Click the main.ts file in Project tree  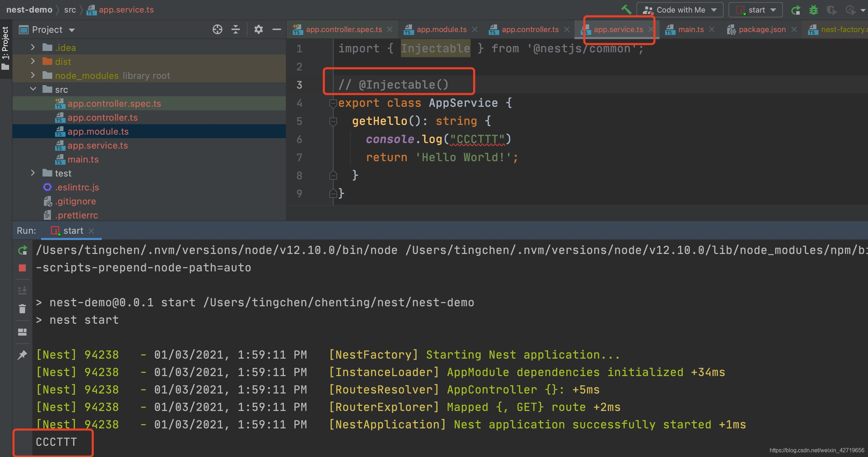pos(82,159)
